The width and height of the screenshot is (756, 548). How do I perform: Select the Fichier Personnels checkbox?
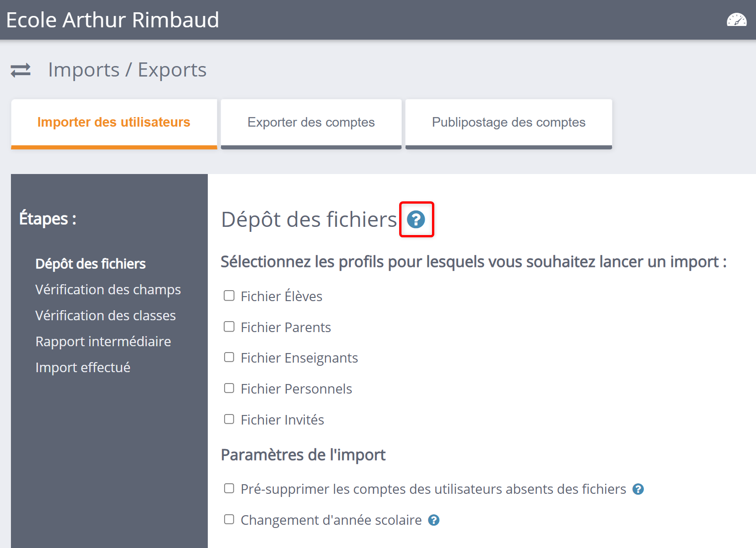[229, 389]
